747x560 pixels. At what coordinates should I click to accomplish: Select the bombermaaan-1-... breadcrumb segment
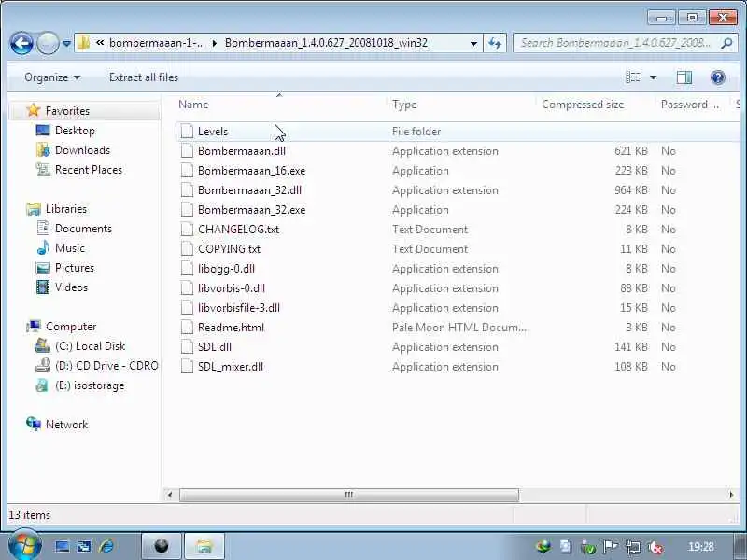157,43
